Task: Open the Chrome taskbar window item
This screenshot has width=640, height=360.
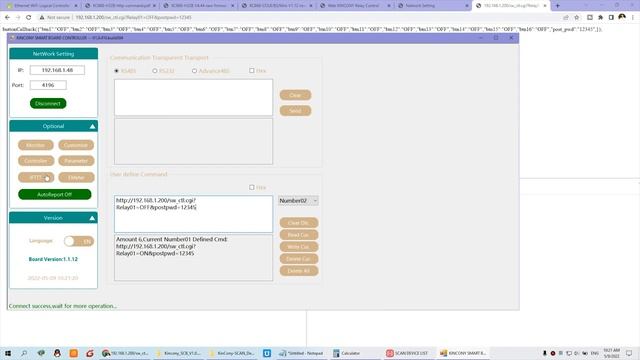Action: [x=125, y=353]
